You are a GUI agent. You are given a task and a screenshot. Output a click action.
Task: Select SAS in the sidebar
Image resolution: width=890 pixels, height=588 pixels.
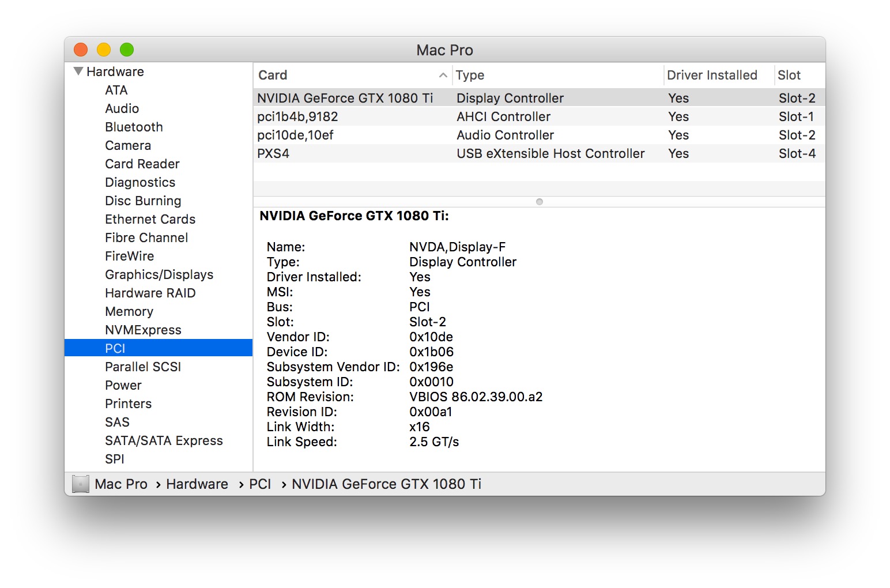[117, 422]
